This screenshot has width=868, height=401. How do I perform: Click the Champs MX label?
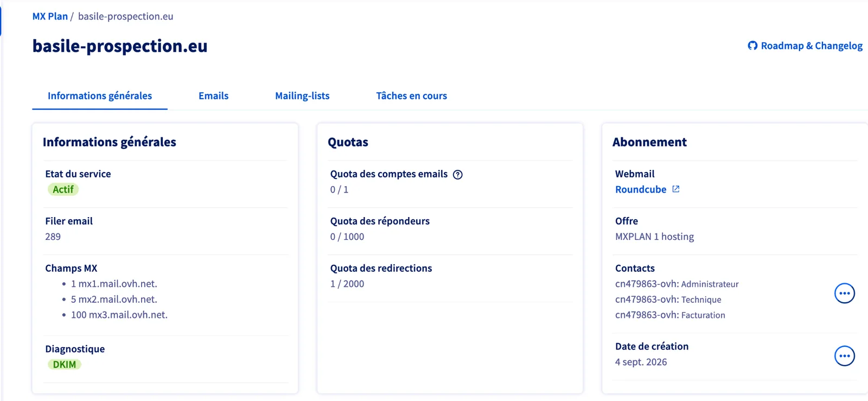pos(71,268)
